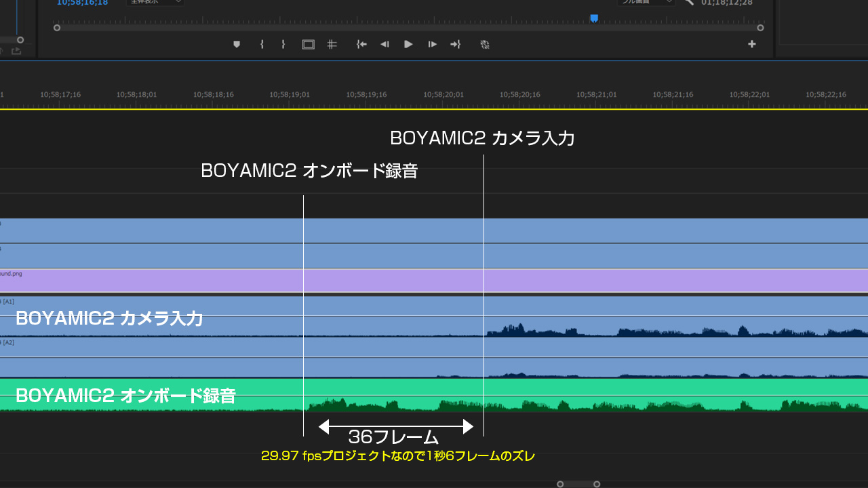Click the blue 10;58;16;18 timecode field

82,3
